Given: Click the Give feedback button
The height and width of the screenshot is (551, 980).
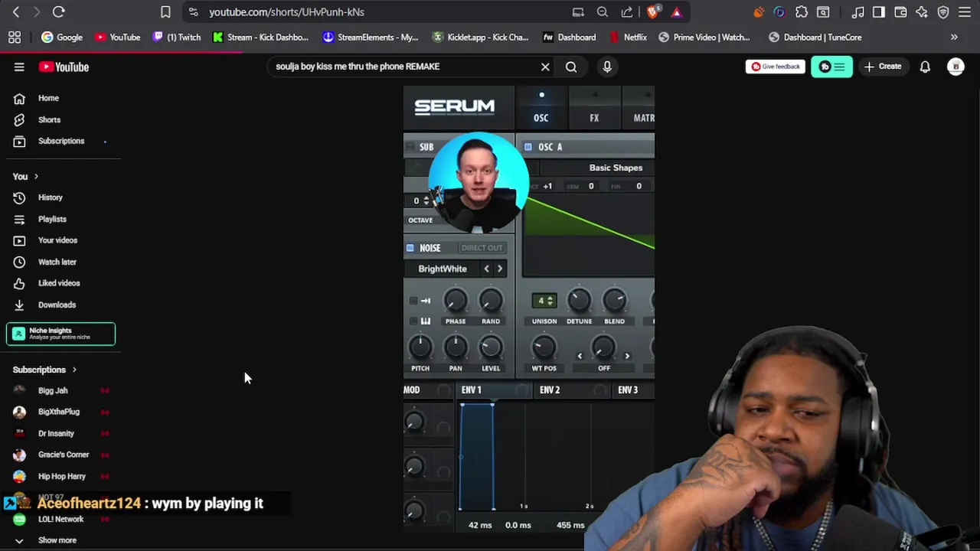Looking at the screenshot, I should 775,67.
